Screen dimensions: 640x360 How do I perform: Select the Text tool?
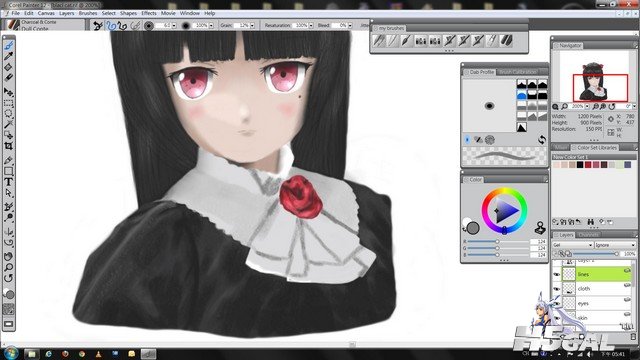pos(9,182)
